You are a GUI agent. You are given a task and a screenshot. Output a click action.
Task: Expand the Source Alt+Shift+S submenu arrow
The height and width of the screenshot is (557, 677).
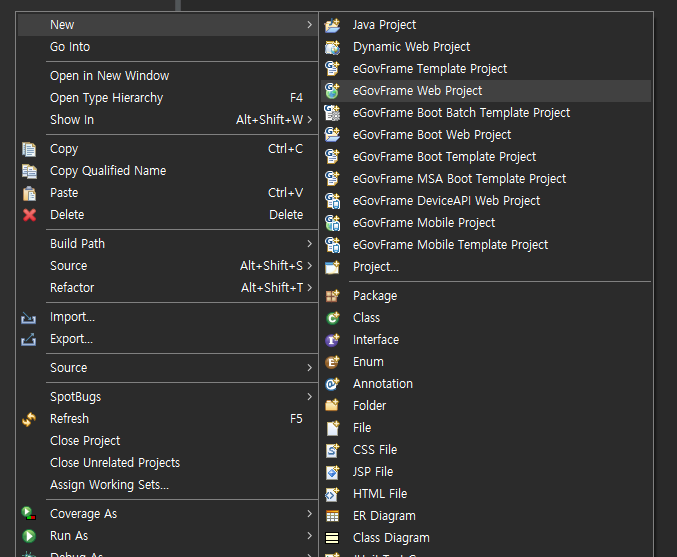point(309,266)
